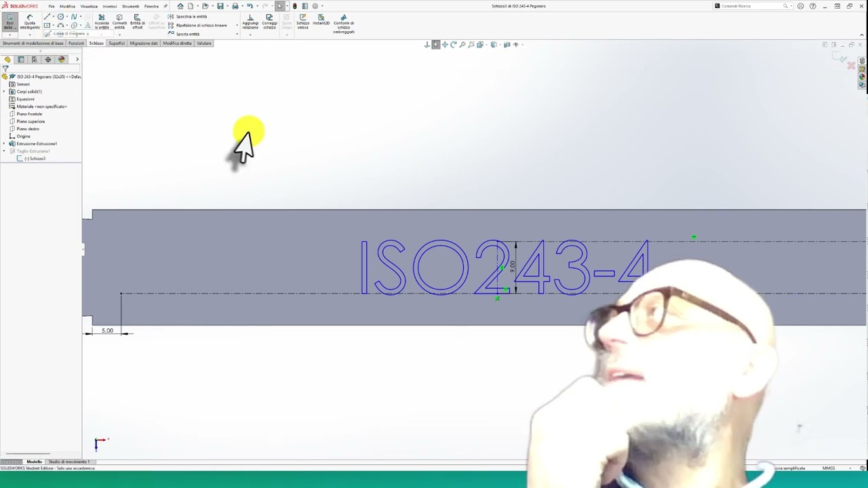Select Materiale <non specificato> item

[41, 106]
